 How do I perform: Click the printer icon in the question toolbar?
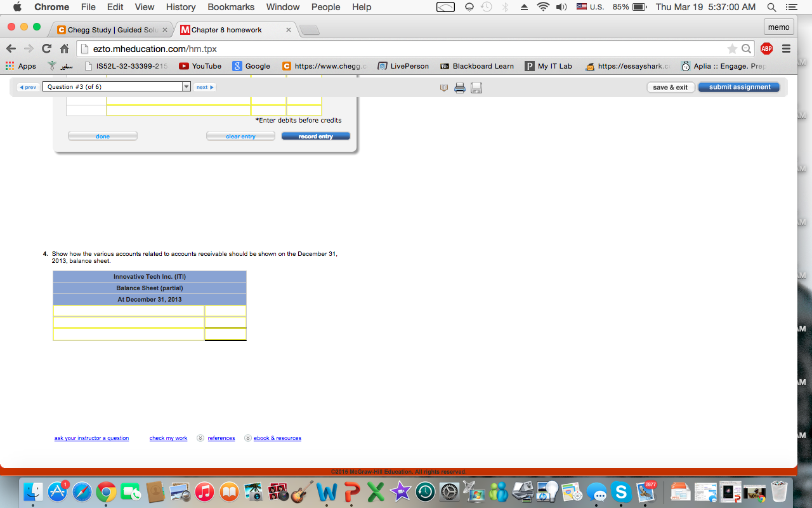pyautogui.click(x=460, y=88)
